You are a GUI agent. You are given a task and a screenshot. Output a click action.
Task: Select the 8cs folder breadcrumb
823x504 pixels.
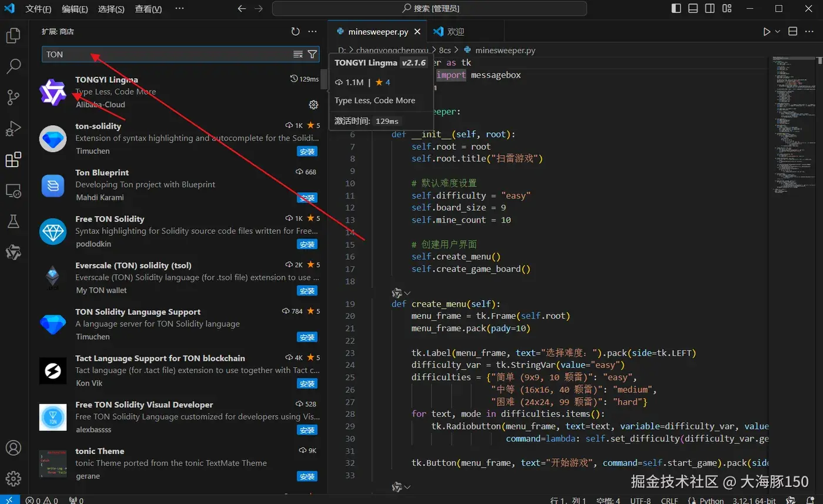coord(444,51)
